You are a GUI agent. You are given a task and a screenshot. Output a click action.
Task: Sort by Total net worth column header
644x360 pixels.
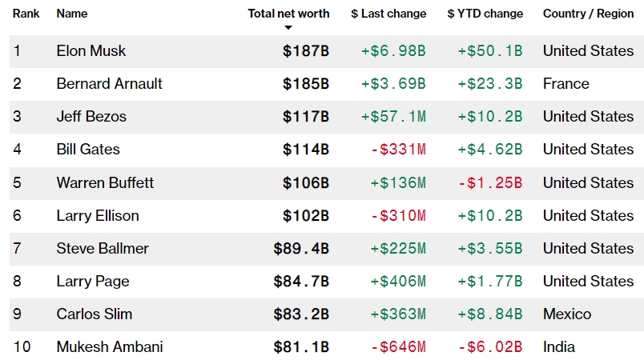coord(288,14)
